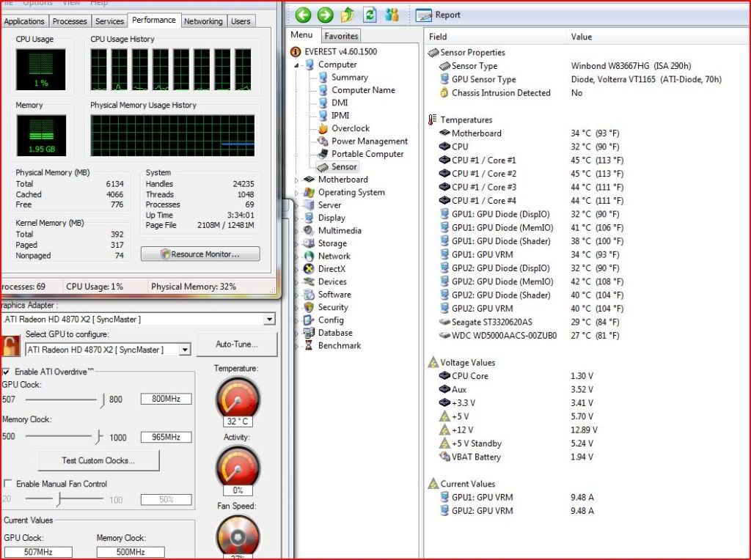Click the Up folder icon in EVEREST toolbar
Image resolution: width=751 pixels, height=560 pixels.
tap(348, 15)
